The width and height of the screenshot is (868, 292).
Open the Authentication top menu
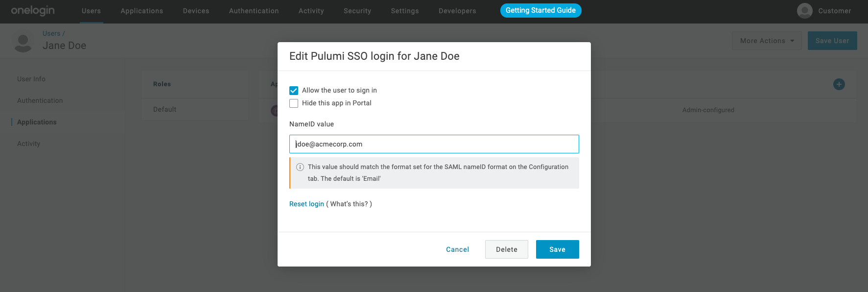(x=254, y=11)
